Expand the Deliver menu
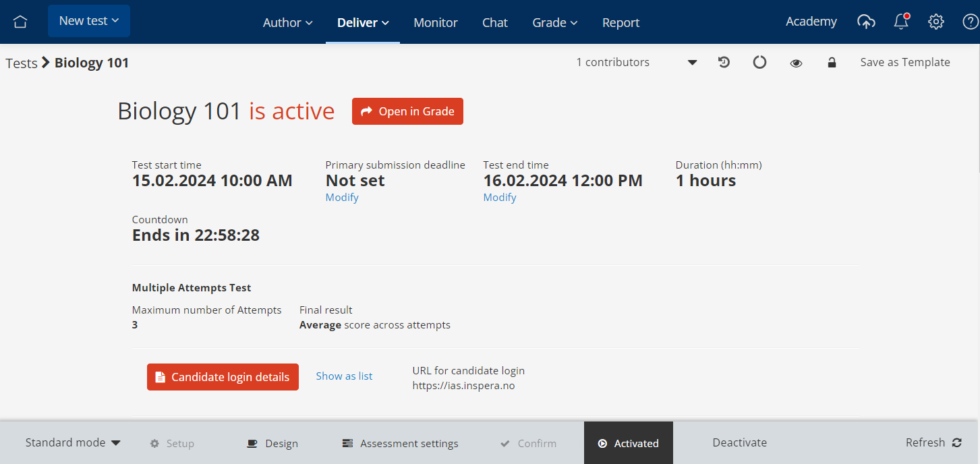980x464 pixels. tap(363, 22)
